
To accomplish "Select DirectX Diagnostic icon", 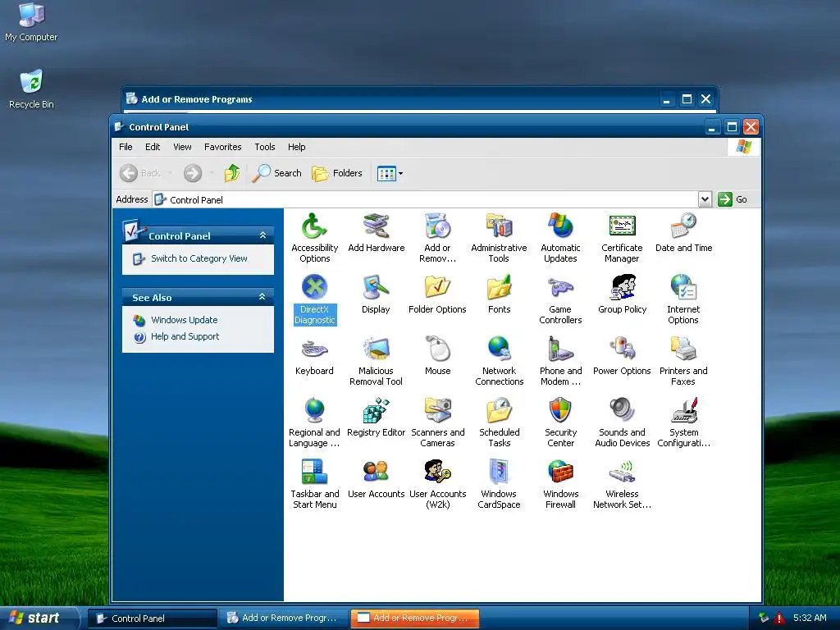I will [x=314, y=299].
